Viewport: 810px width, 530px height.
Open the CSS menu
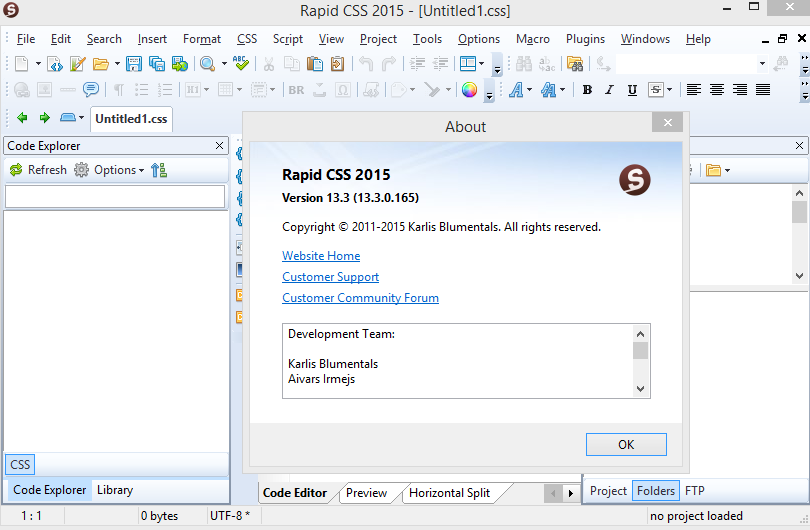pos(247,39)
